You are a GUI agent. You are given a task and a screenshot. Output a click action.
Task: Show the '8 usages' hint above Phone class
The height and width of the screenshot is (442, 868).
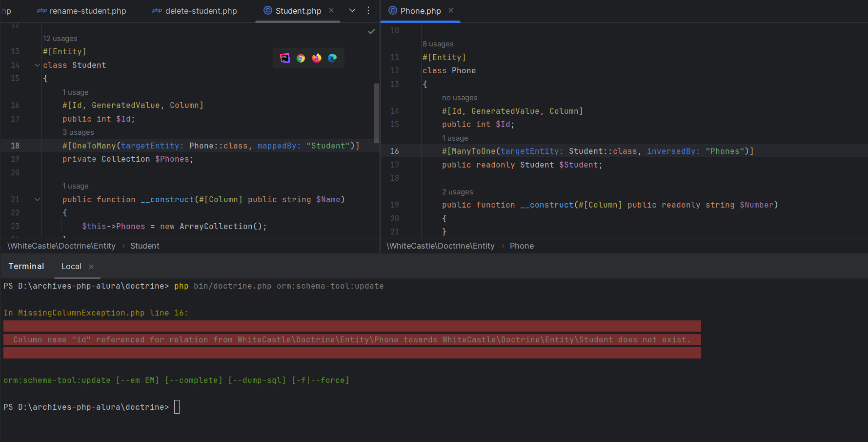pos(438,44)
